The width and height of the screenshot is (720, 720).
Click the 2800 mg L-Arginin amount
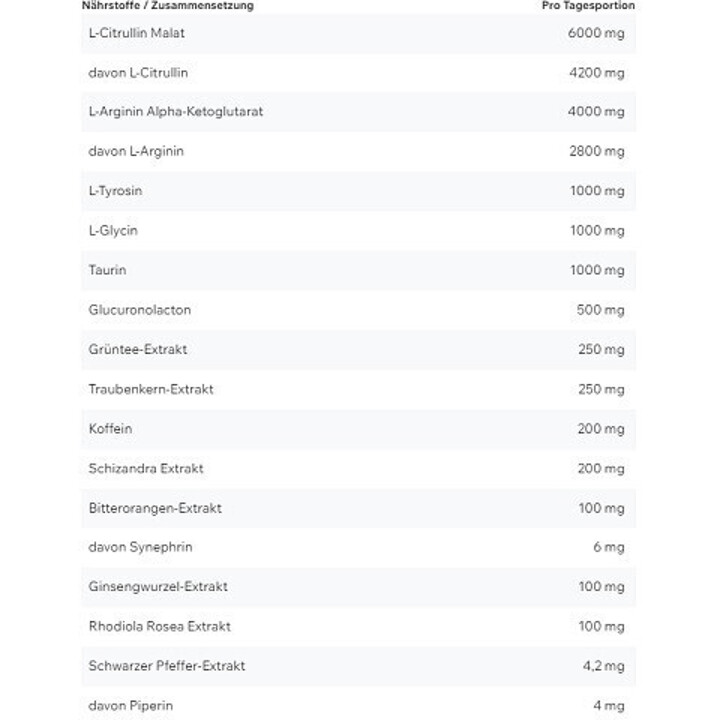tap(596, 151)
